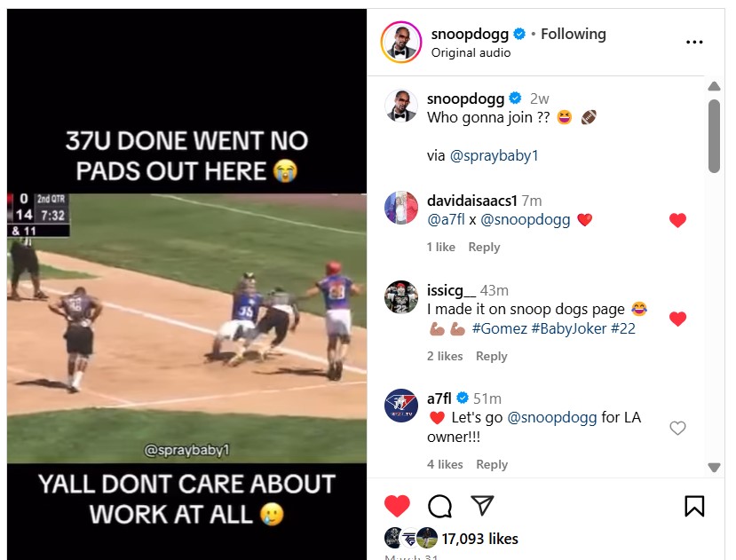Reply to davidaisaacs1 comment
Viewport: 736px width, 560px height.
484,247
